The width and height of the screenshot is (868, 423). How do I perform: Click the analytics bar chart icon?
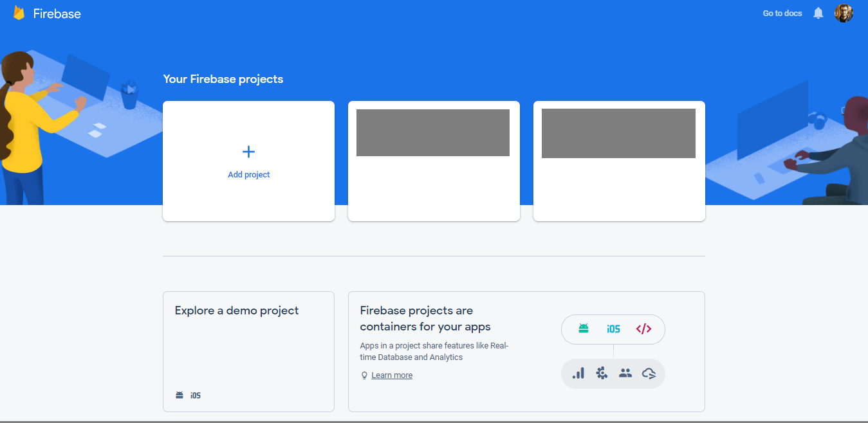point(578,373)
